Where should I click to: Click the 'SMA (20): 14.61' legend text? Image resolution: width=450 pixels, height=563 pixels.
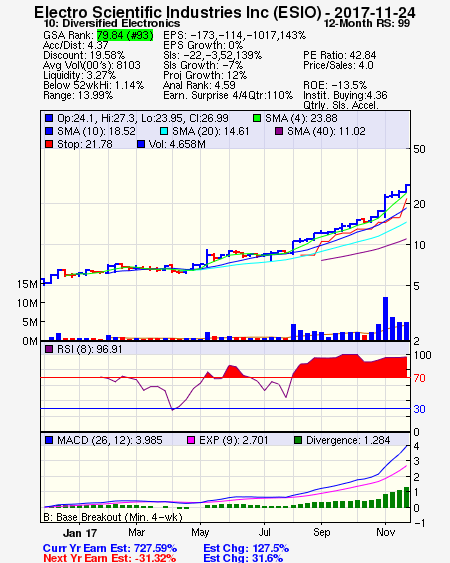pyautogui.click(x=211, y=131)
